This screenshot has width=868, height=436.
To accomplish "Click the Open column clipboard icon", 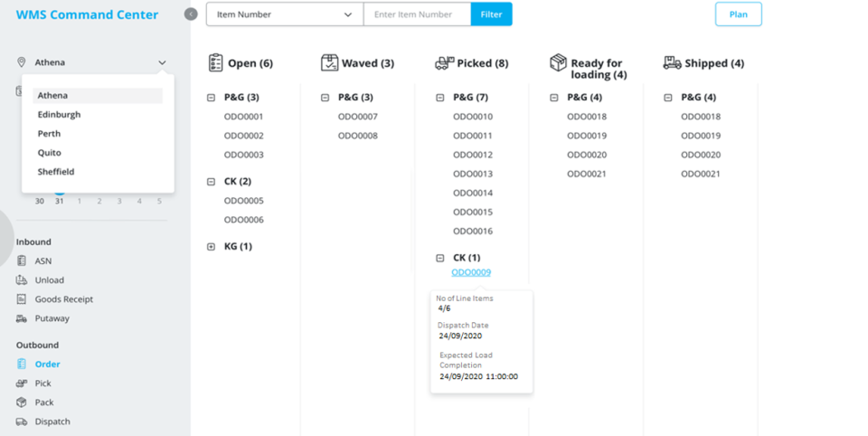I will [x=215, y=62].
